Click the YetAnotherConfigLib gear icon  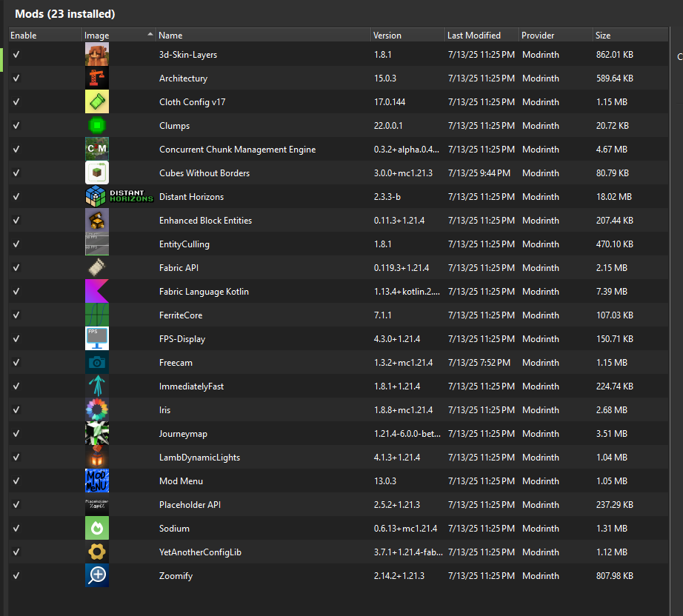tap(97, 552)
